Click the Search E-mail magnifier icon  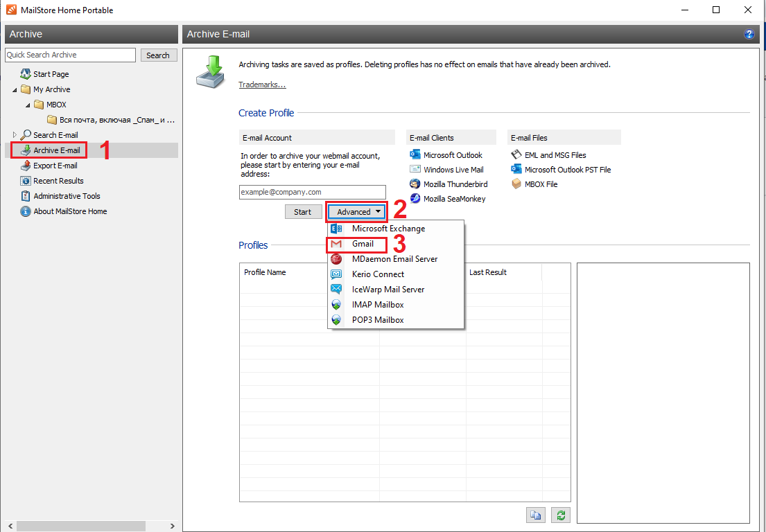pos(26,134)
